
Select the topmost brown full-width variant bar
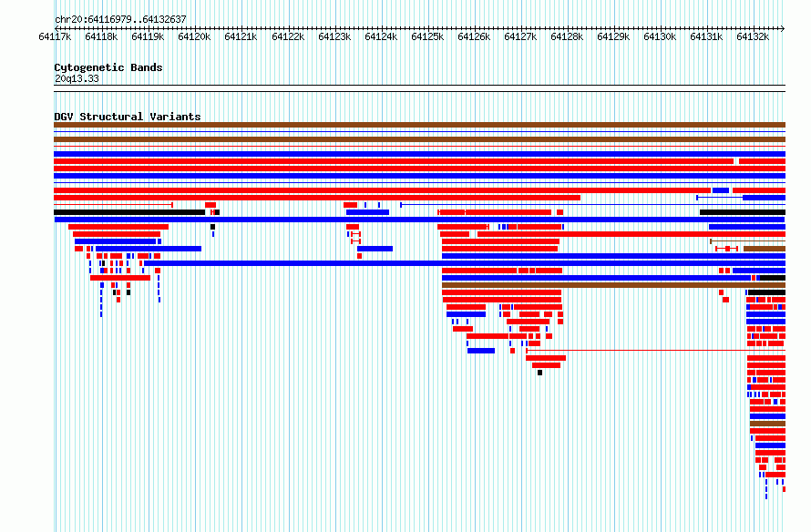pos(419,125)
